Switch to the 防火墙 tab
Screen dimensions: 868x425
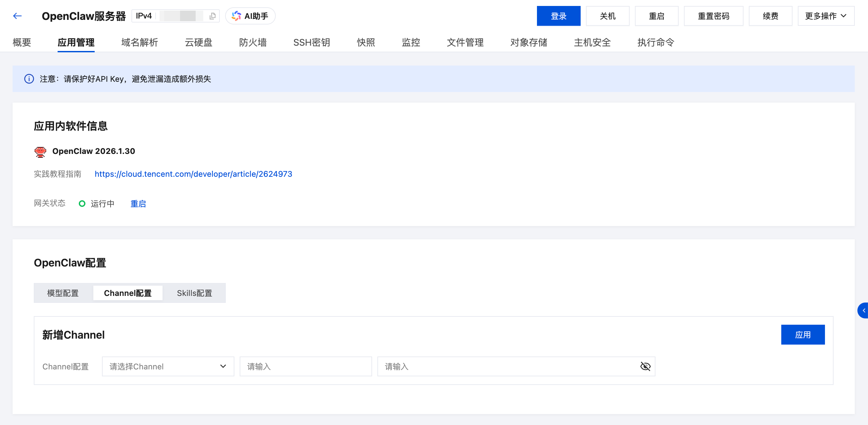point(253,42)
